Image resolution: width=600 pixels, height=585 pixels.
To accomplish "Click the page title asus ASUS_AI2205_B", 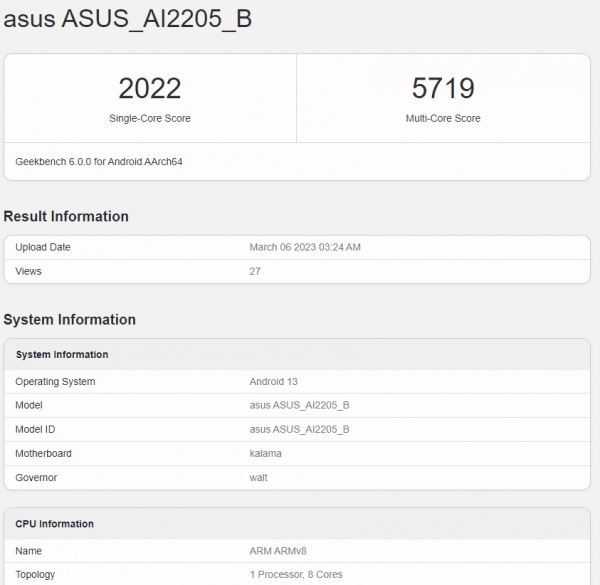I will pos(127,18).
